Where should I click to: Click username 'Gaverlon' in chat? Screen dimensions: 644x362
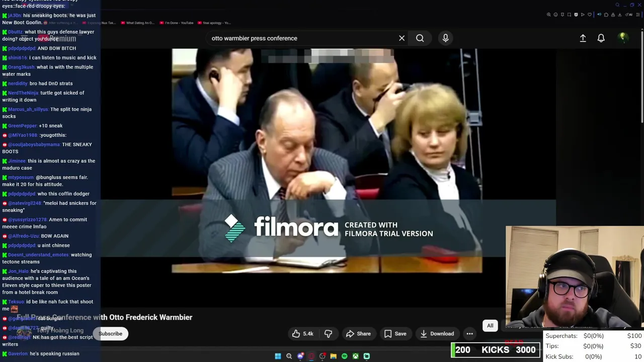(18, 353)
